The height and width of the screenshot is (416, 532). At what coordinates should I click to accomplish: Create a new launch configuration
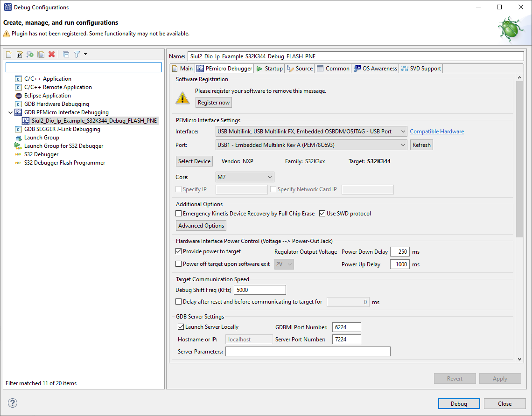click(8, 54)
